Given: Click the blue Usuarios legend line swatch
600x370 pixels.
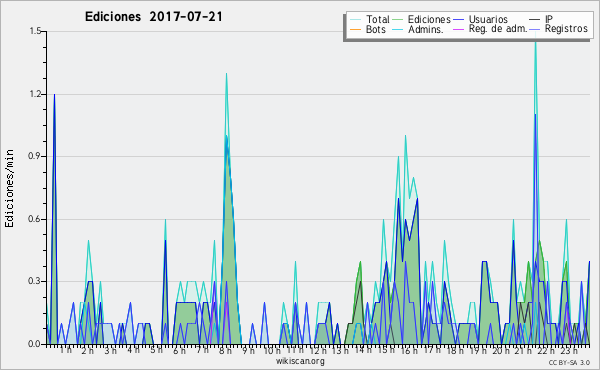Looking at the screenshot, I should click(x=458, y=20).
